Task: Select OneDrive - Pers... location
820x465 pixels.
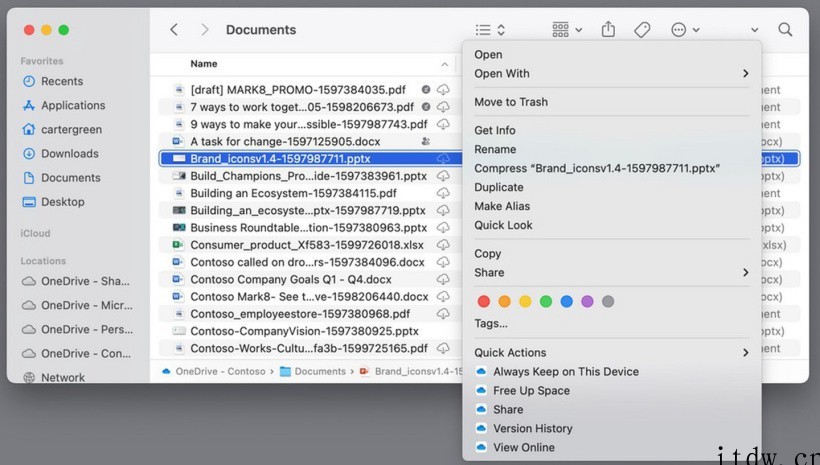Action: coord(77,329)
